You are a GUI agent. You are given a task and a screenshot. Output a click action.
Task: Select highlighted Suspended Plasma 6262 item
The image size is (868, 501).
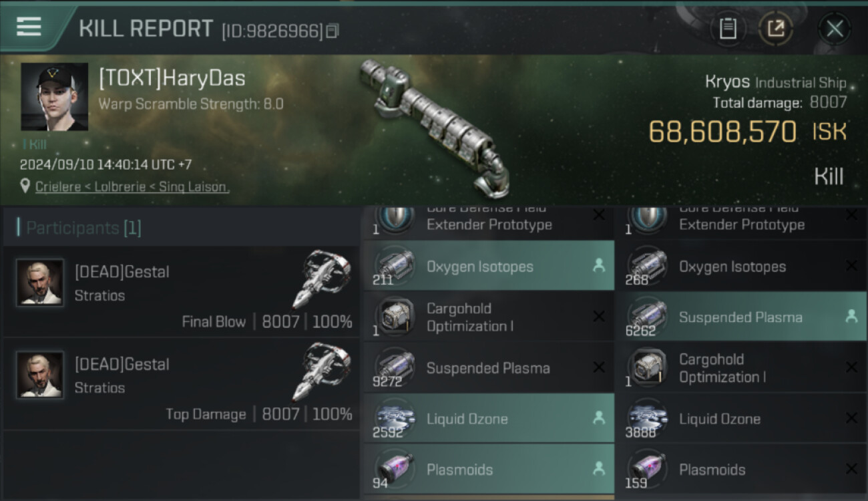[x=741, y=317]
